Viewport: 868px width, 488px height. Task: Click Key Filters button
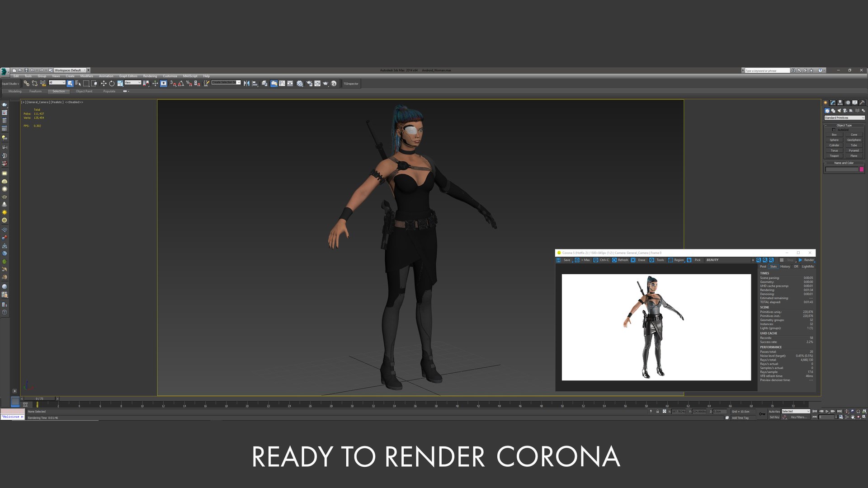click(x=799, y=417)
